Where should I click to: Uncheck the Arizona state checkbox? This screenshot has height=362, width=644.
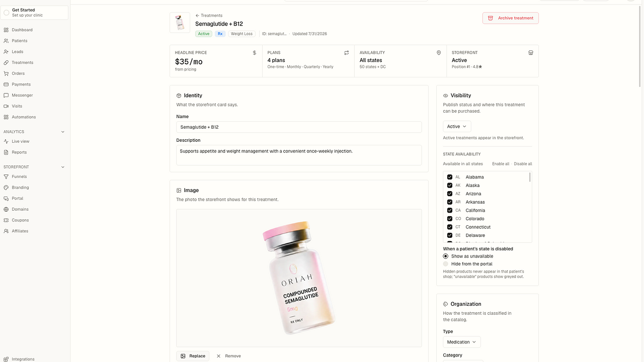[x=450, y=194]
